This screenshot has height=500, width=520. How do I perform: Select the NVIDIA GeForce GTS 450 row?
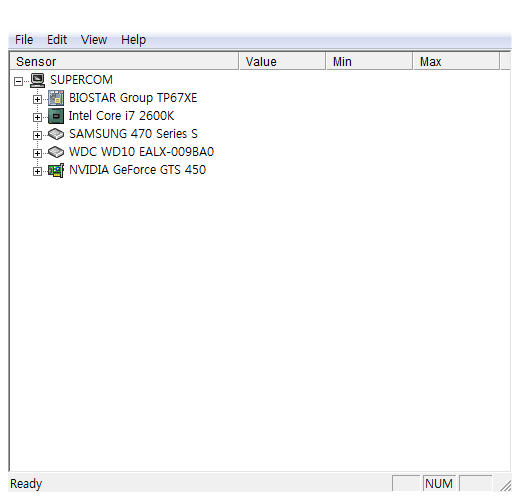click(x=137, y=170)
